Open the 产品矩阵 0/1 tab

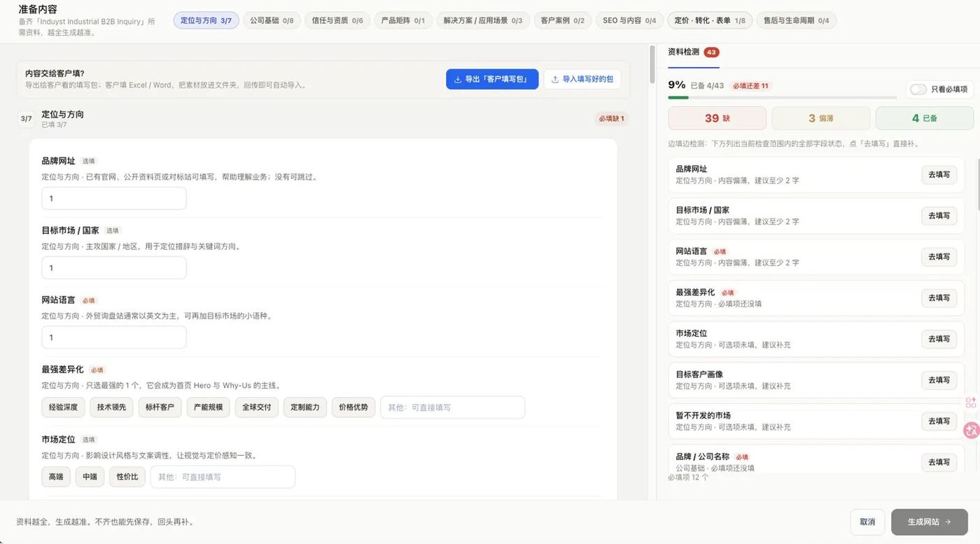[402, 20]
